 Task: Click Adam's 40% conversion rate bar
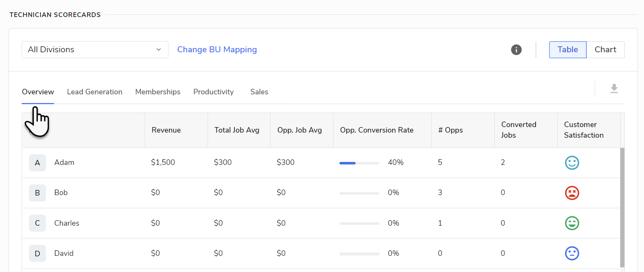click(359, 163)
